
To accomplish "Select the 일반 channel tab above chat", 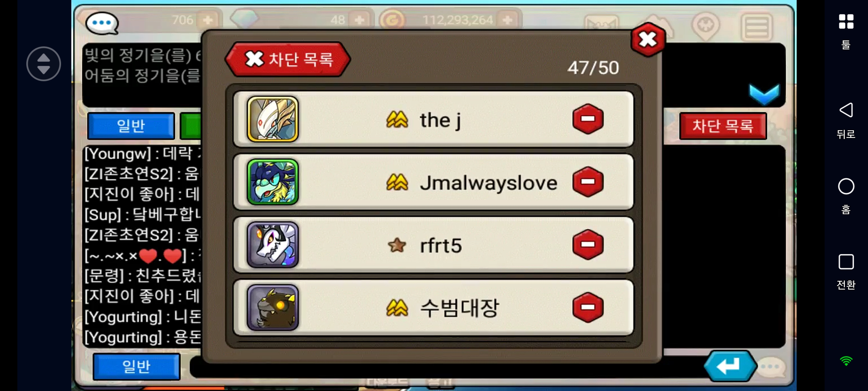I will [x=131, y=126].
